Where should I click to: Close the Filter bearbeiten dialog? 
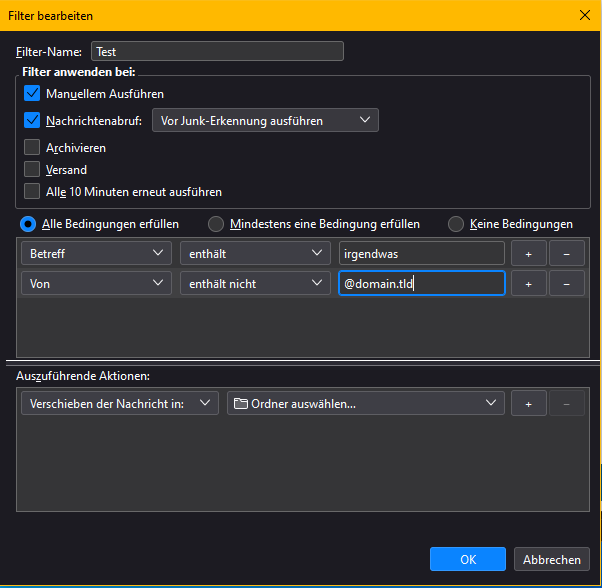click(584, 14)
